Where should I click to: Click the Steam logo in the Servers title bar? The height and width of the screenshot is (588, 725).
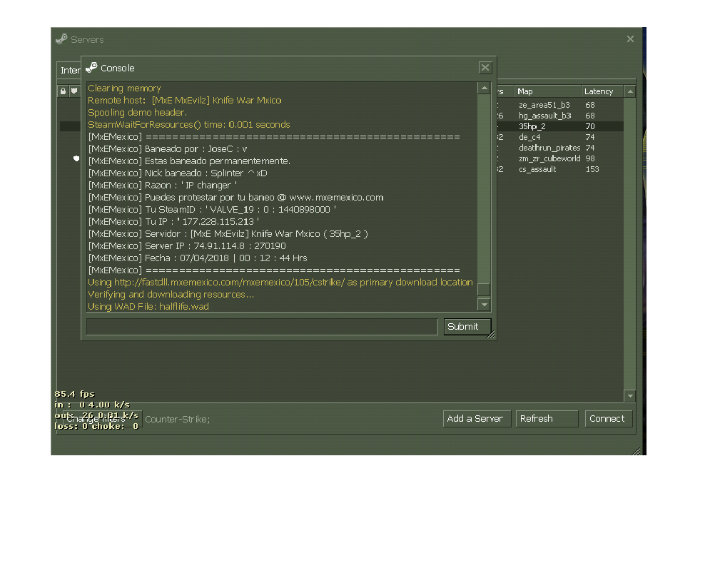61,39
